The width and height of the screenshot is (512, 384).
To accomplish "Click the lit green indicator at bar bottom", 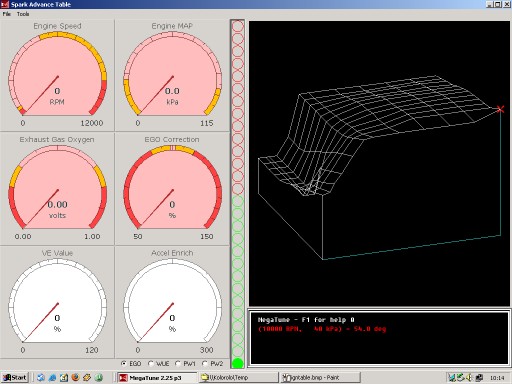I will pyautogui.click(x=238, y=363).
